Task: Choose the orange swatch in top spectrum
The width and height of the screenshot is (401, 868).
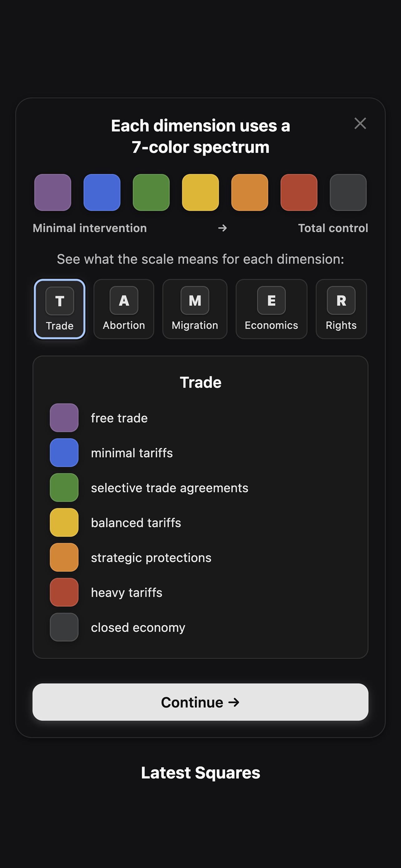Action: (250, 192)
